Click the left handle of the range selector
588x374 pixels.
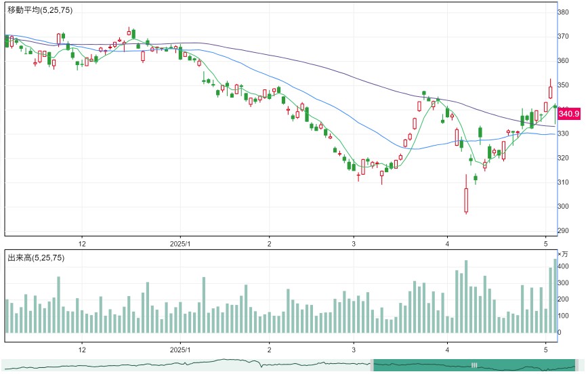(x=373, y=365)
